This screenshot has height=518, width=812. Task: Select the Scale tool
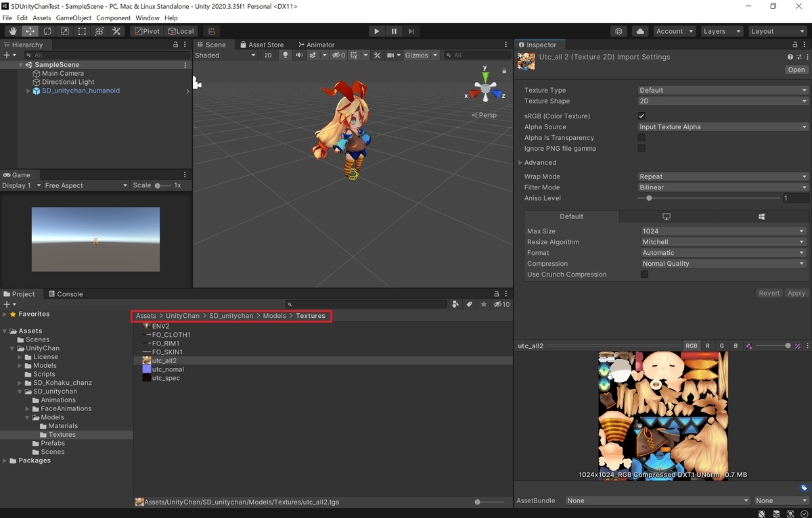[64, 31]
